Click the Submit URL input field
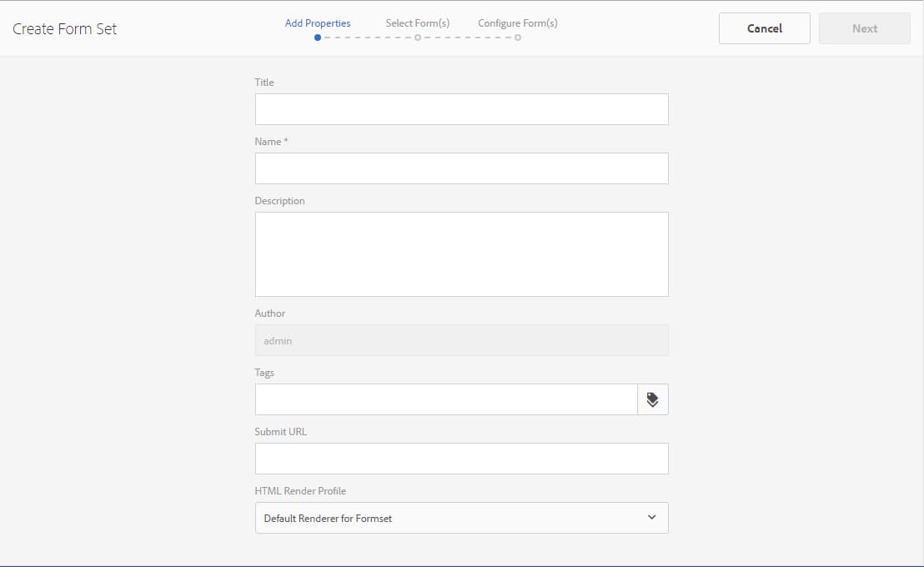The width and height of the screenshot is (924, 567). point(461,459)
